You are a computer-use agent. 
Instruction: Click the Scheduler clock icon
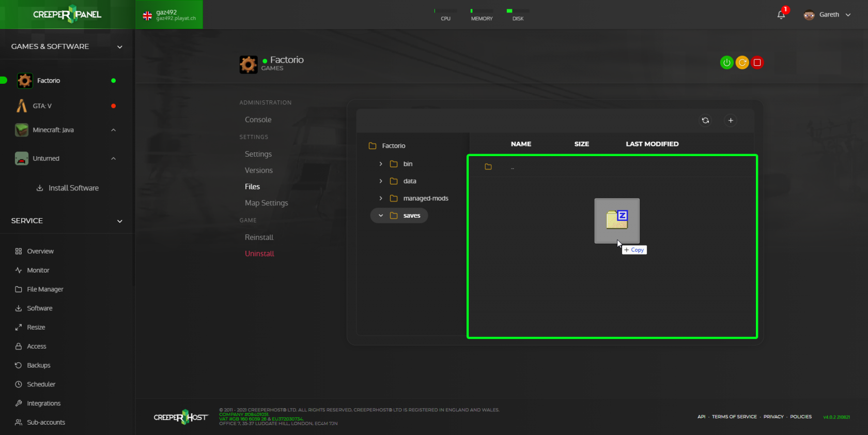(x=19, y=384)
